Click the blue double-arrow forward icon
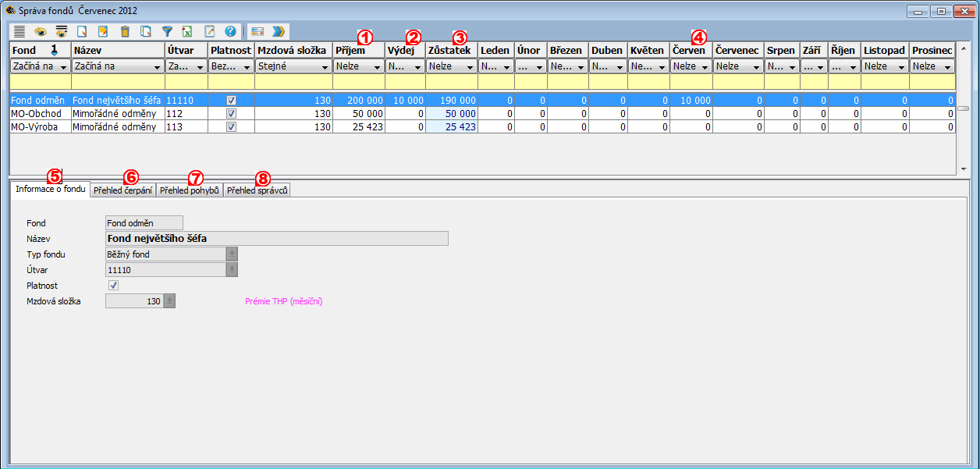The width and height of the screenshot is (980, 469). tap(279, 32)
